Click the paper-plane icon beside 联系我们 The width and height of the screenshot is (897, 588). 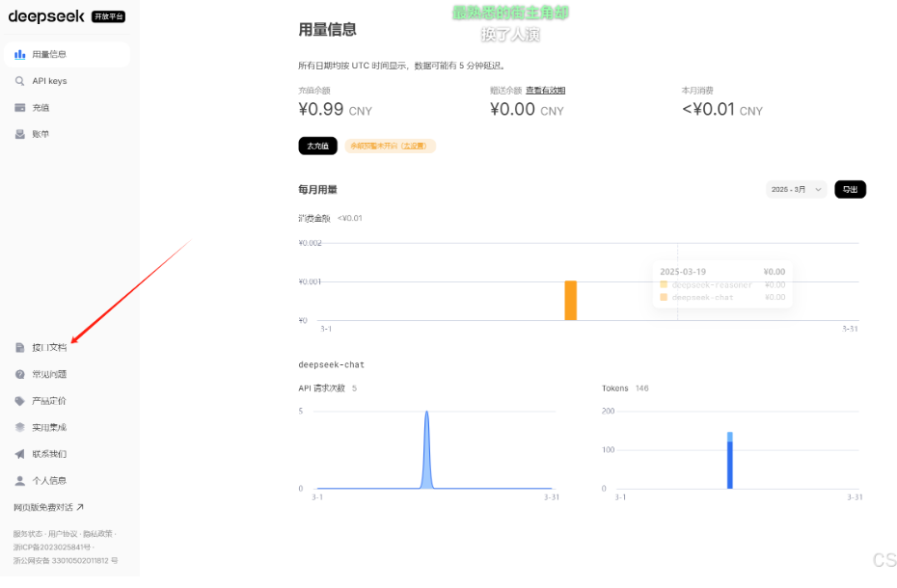point(20,454)
